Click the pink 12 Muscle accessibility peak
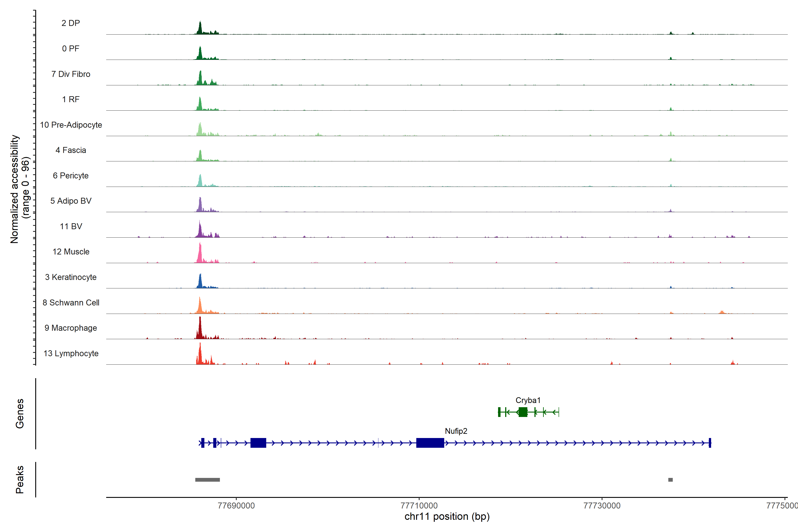This screenshot has width=798, height=532. point(200,254)
